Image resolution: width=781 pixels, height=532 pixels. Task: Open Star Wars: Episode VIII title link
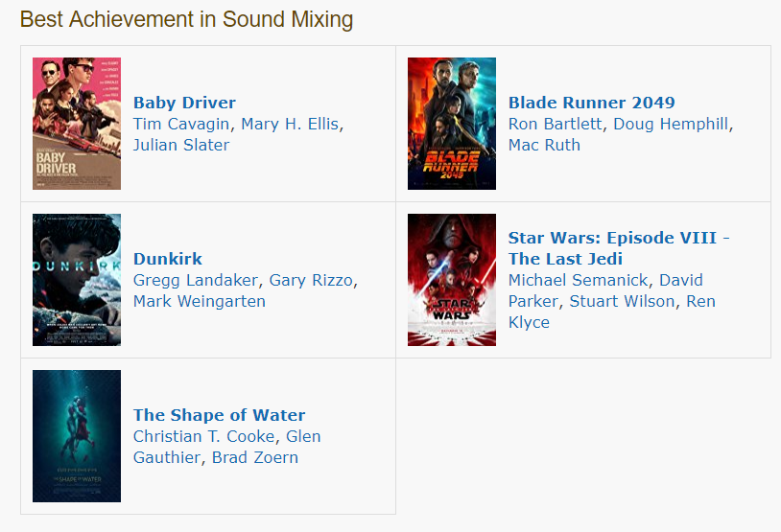[619, 248]
